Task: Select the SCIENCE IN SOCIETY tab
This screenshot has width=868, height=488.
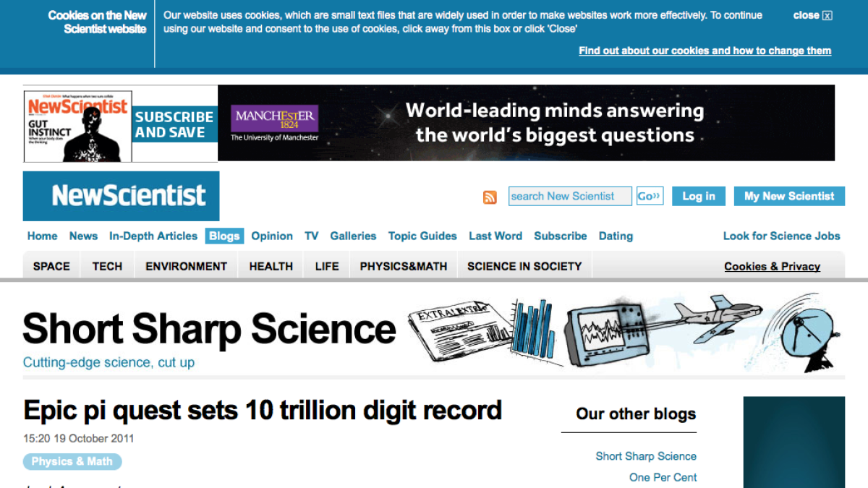Action: click(x=524, y=265)
